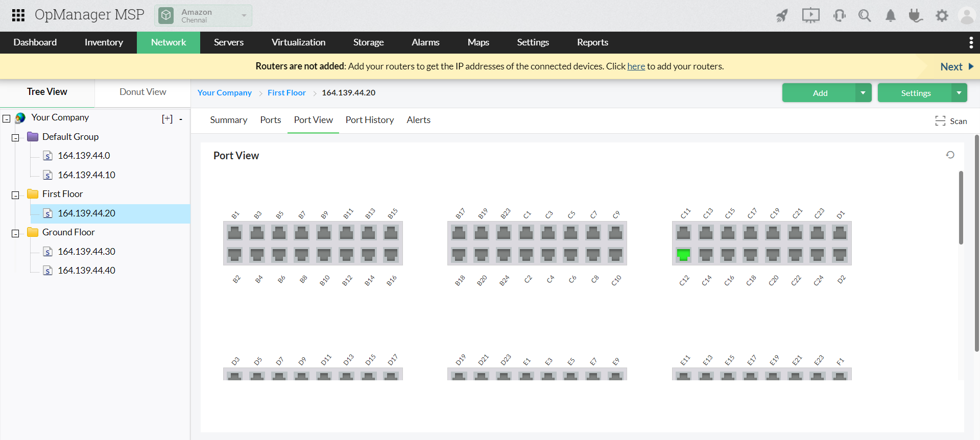This screenshot has height=440, width=980.
Task: Select switch 164.139.44.30 in tree
Action: 86,252
